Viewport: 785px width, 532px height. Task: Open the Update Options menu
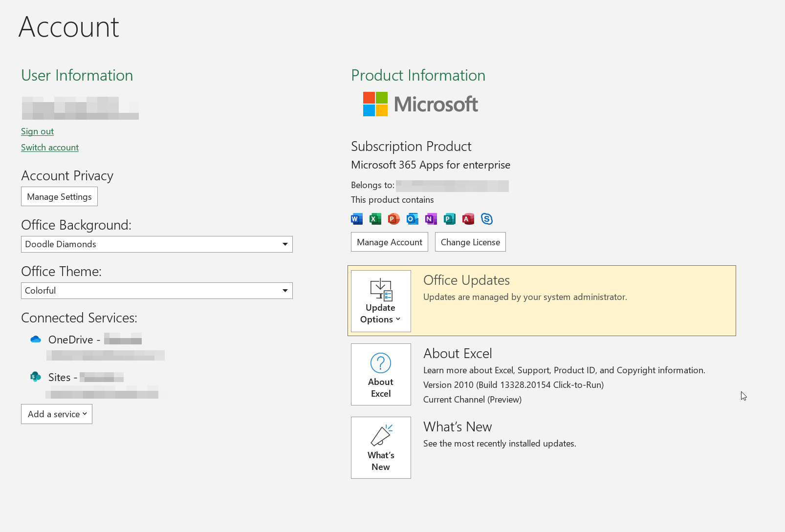(381, 301)
